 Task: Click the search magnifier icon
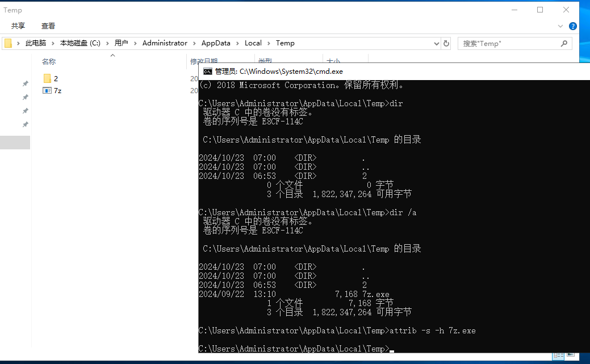click(x=564, y=44)
